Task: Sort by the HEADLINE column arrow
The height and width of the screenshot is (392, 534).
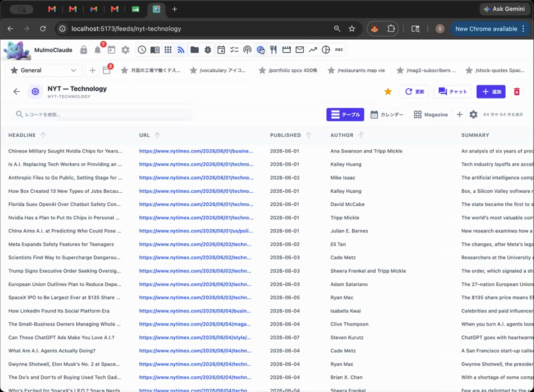Action: click(43, 135)
